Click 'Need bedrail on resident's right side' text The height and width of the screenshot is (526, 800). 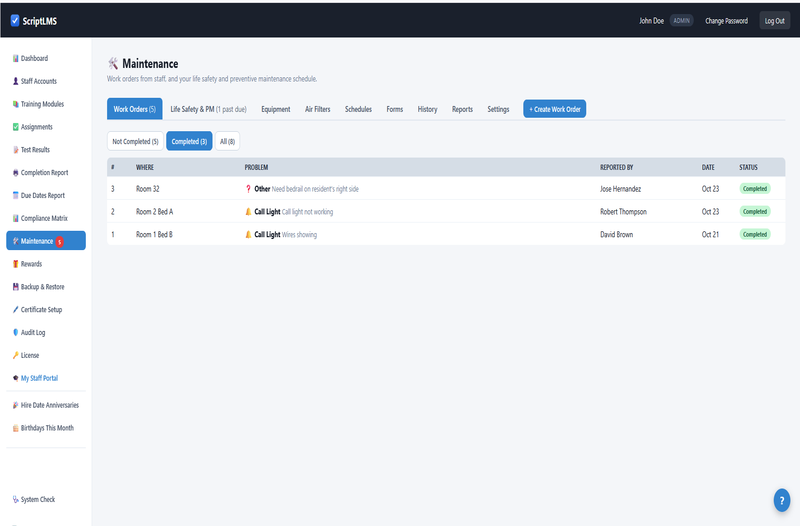[x=315, y=189]
